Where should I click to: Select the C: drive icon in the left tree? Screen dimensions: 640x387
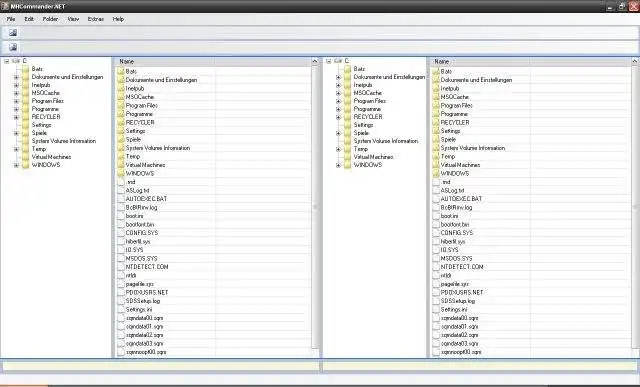point(16,61)
